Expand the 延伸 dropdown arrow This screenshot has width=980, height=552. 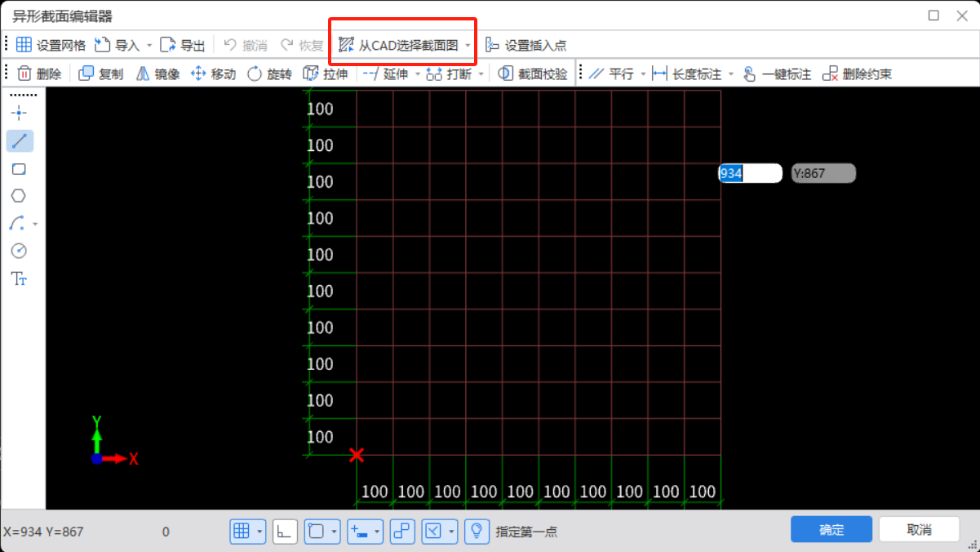(x=417, y=74)
